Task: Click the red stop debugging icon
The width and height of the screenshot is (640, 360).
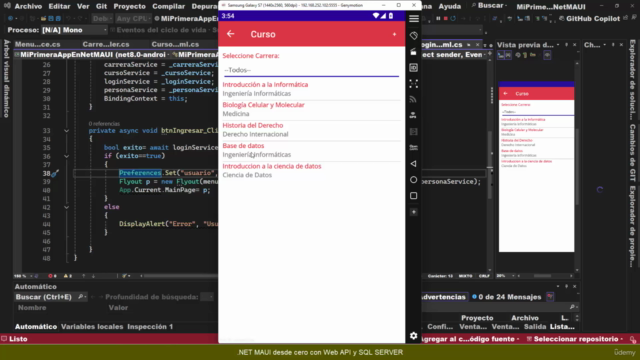Action: coord(446,18)
